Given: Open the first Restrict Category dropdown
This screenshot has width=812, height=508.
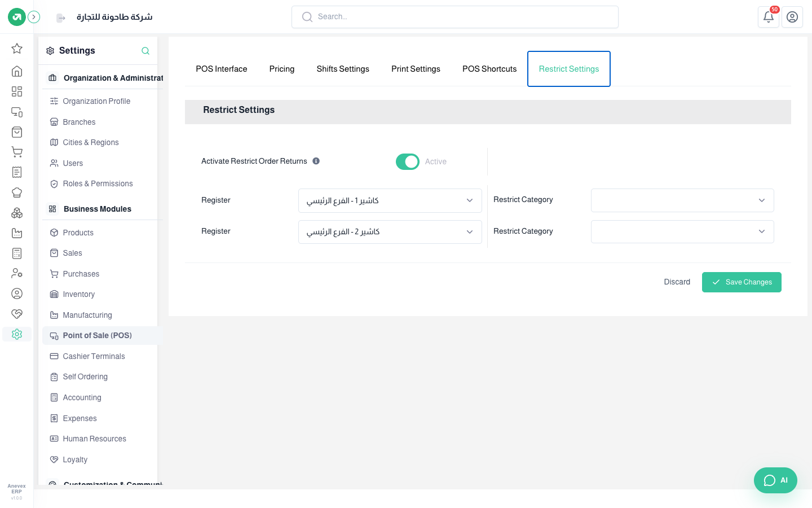Looking at the screenshot, I should tap(682, 200).
